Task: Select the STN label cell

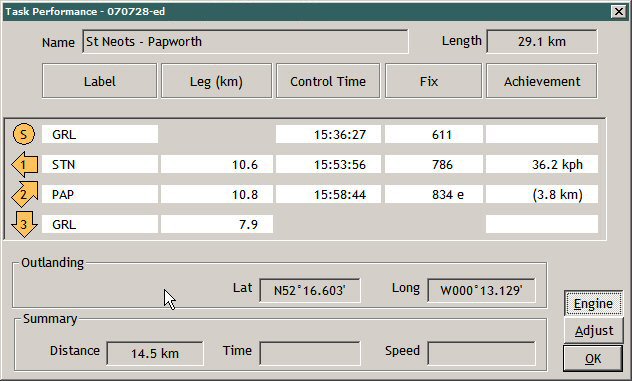Action: 100,164
